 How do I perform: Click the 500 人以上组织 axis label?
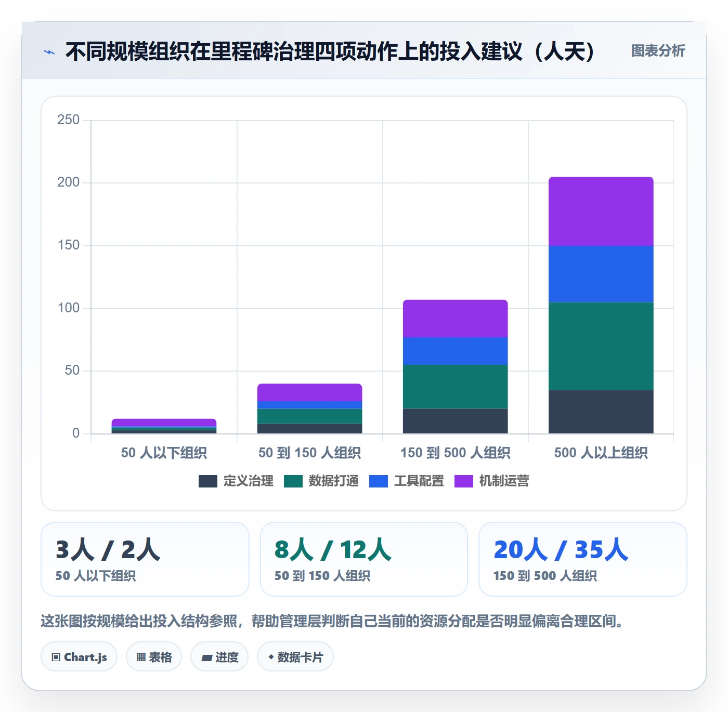601,453
